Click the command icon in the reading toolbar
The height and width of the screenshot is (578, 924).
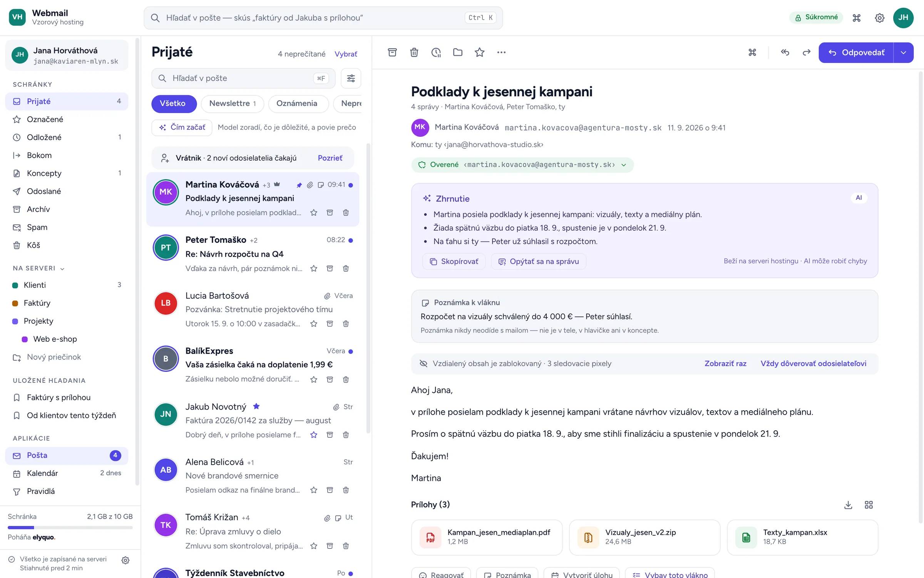click(x=752, y=52)
